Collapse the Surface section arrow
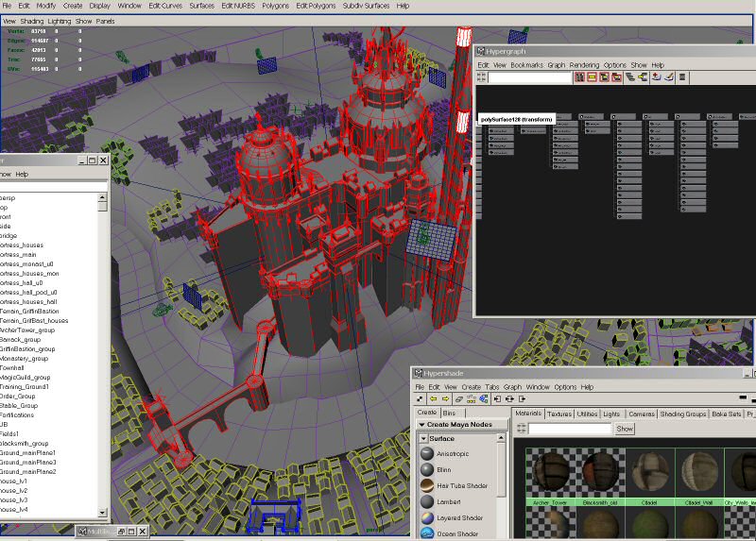The image size is (756, 541). 423,438
